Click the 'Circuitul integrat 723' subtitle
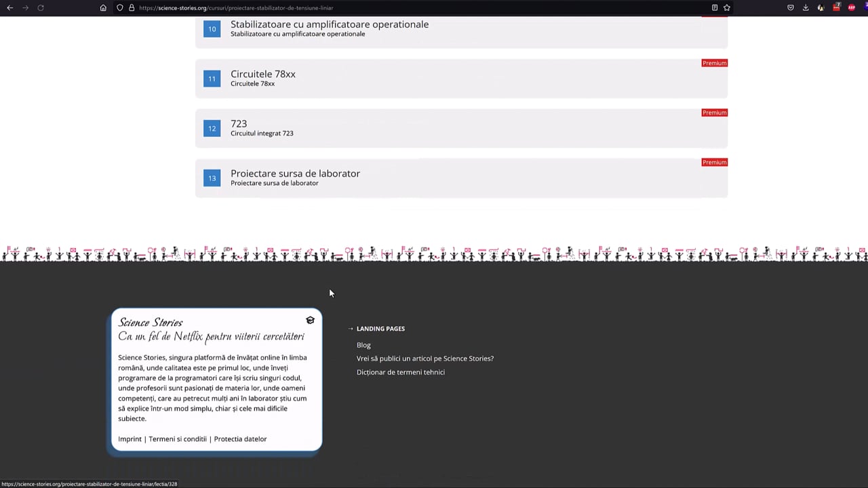This screenshot has width=868, height=488. (x=262, y=134)
